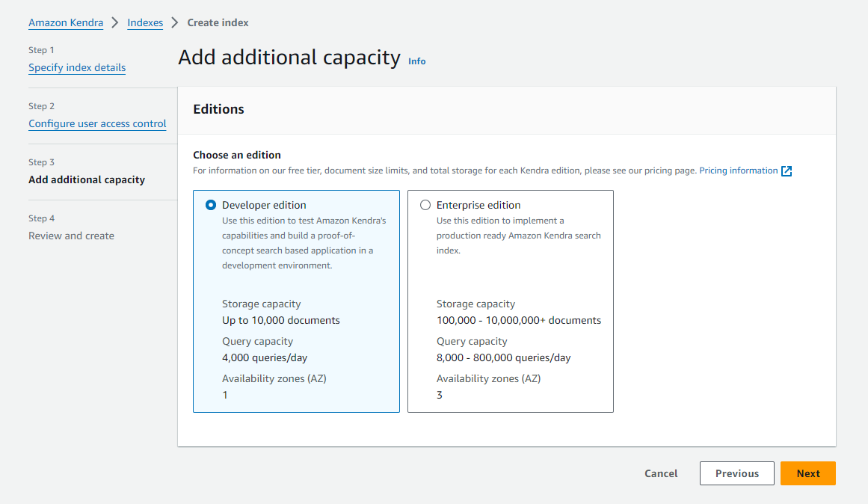This screenshot has width=868, height=504.
Task: Open the external link icon beside Pricing information
Action: tap(787, 171)
